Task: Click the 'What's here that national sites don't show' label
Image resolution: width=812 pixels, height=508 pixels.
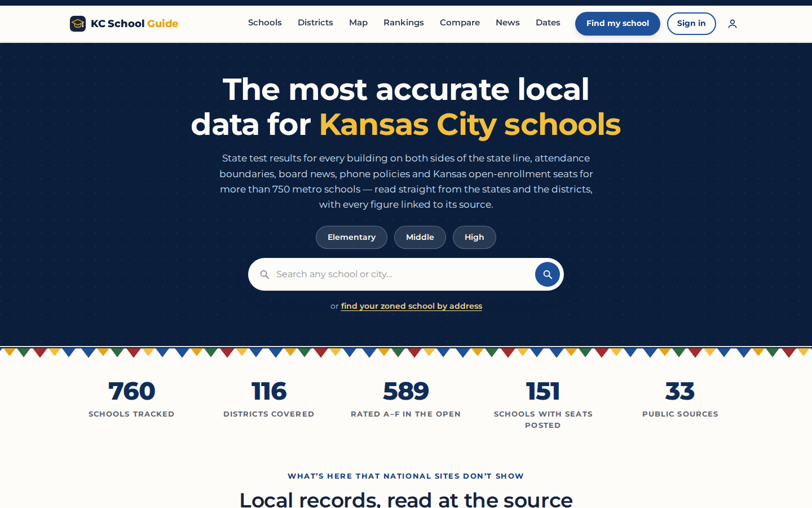Action: pyautogui.click(x=406, y=476)
